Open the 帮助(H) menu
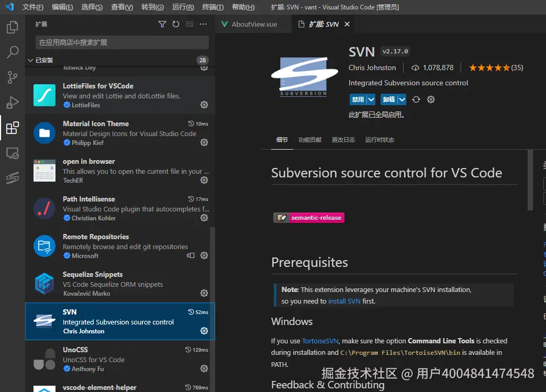 tap(243, 7)
